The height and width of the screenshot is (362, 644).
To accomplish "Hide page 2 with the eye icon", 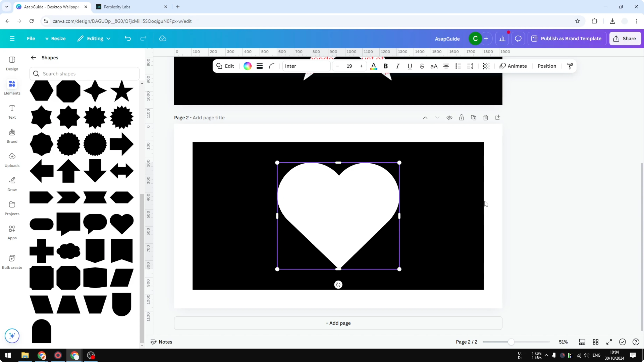I will [449, 117].
